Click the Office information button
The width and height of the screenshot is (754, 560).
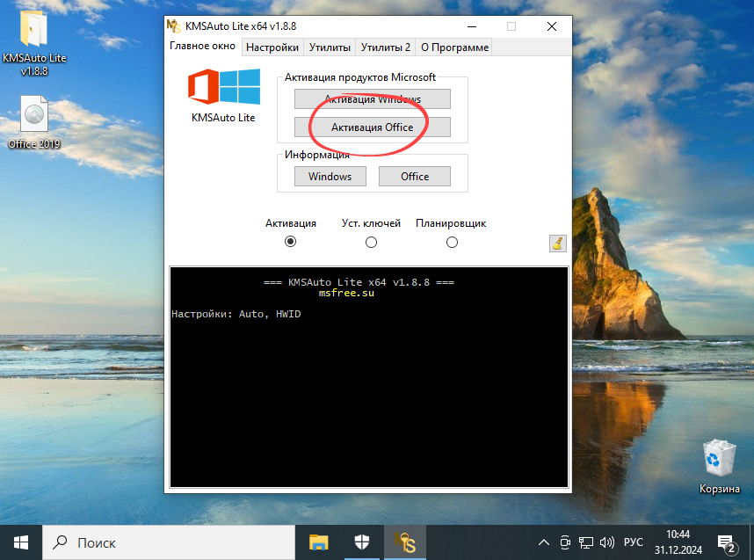click(414, 176)
